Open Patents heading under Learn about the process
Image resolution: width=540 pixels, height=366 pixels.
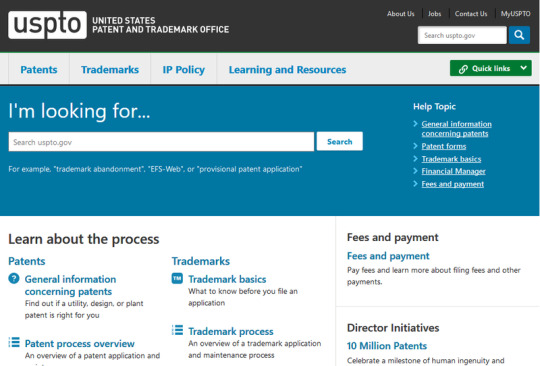(x=27, y=261)
